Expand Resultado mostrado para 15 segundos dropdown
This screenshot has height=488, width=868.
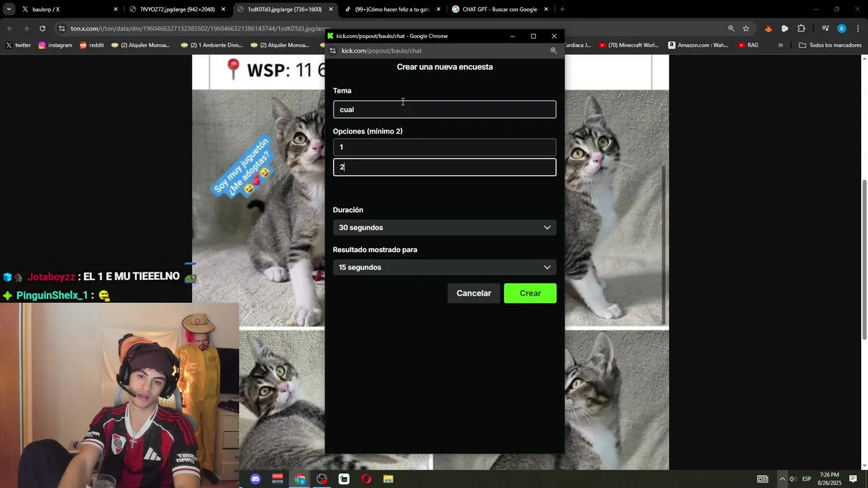click(444, 267)
